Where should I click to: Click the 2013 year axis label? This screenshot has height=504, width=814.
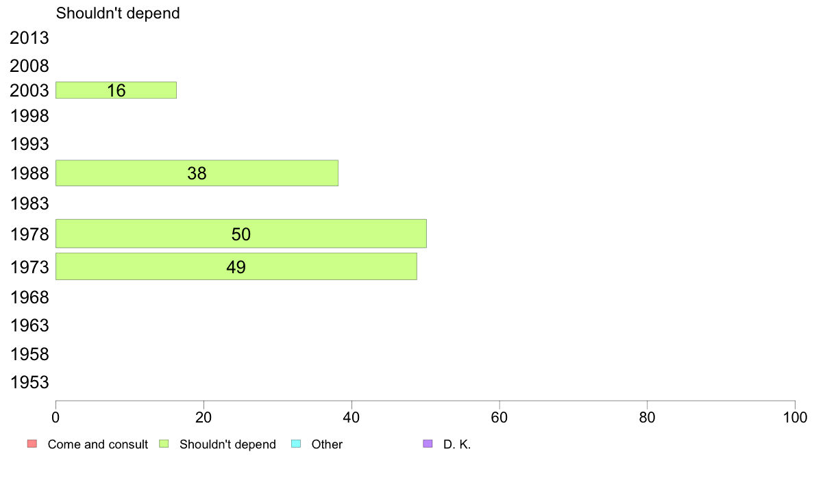(29, 38)
